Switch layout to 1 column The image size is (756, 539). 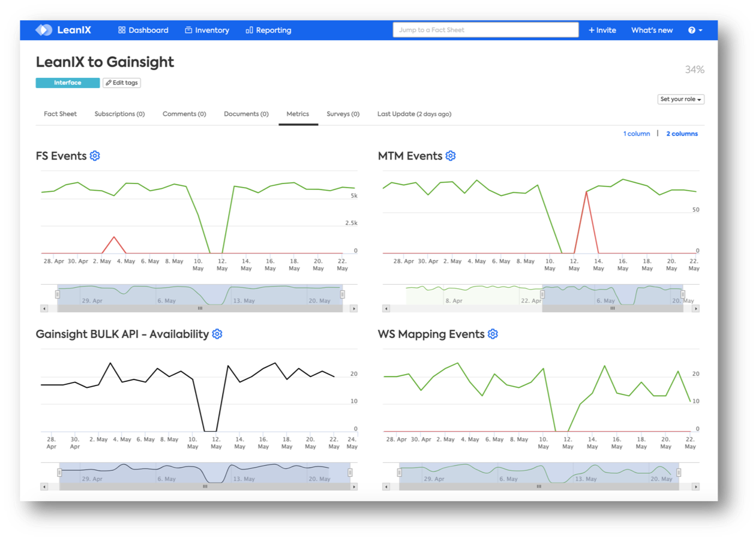[x=636, y=133]
